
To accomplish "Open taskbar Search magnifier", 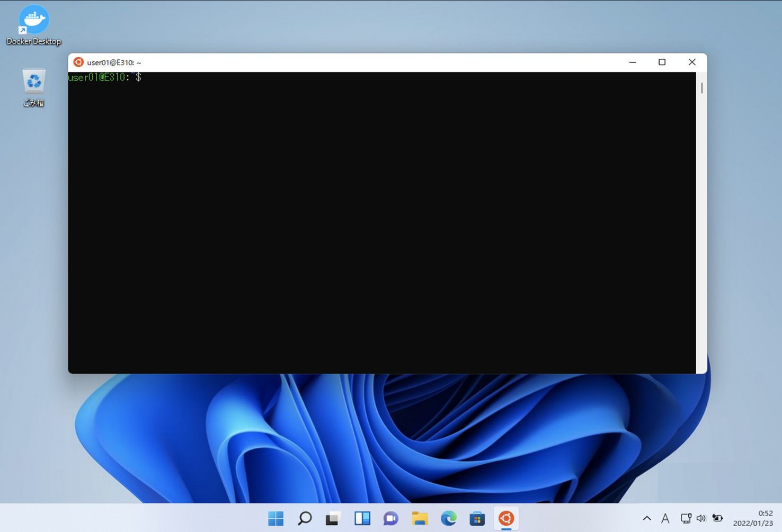I will tap(305, 518).
